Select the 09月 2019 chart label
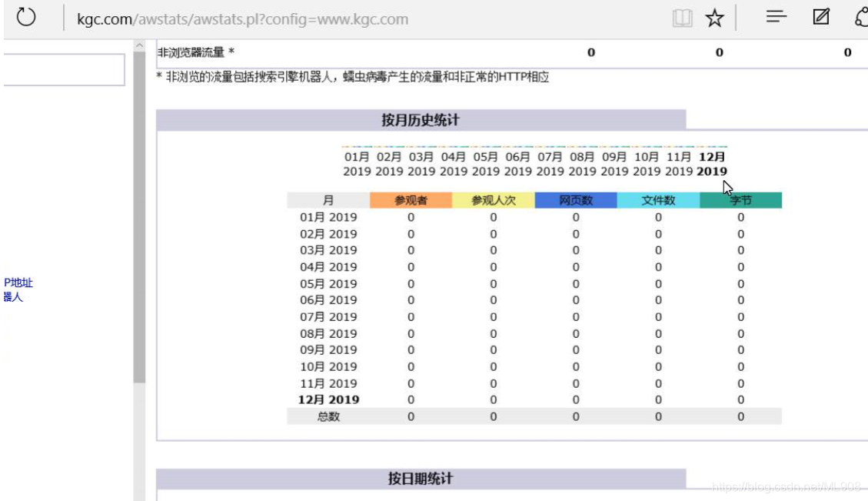868x501 pixels. coord(614,164)
